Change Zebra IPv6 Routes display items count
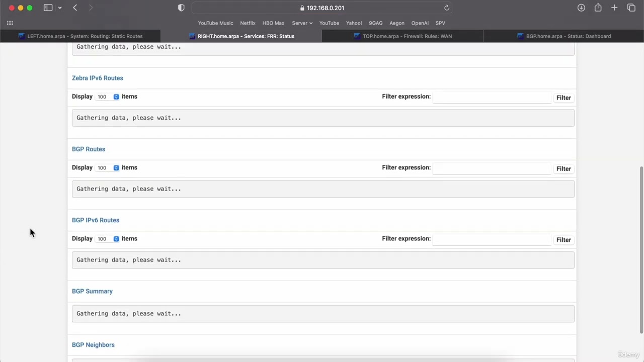The width and height of the screenshot is (644, 362). [x=108, y=97]
